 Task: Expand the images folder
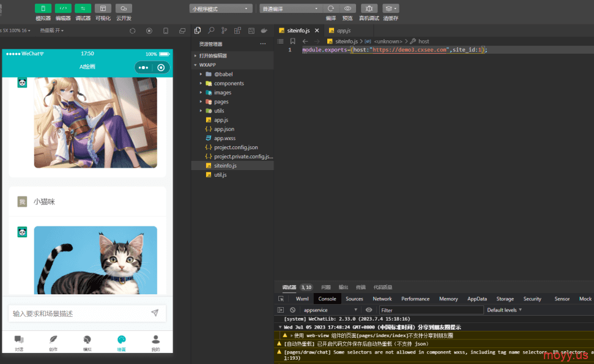tap(232, 92)
